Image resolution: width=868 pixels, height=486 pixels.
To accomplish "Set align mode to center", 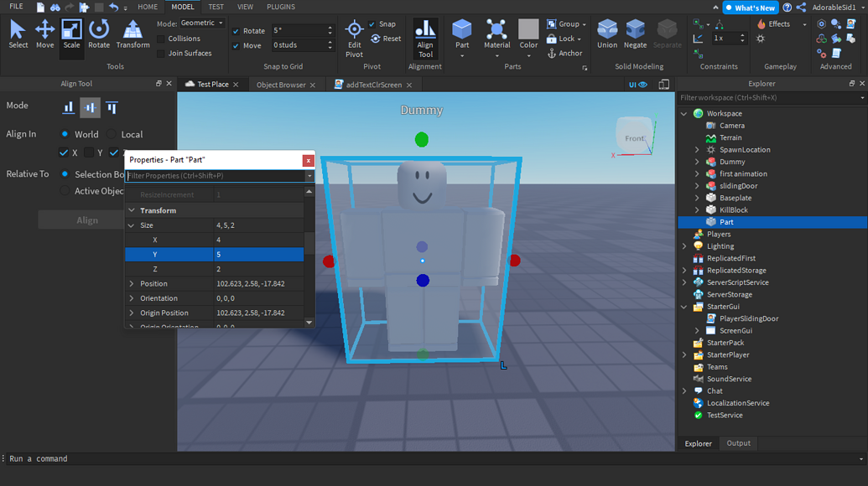I will (90, 107).
